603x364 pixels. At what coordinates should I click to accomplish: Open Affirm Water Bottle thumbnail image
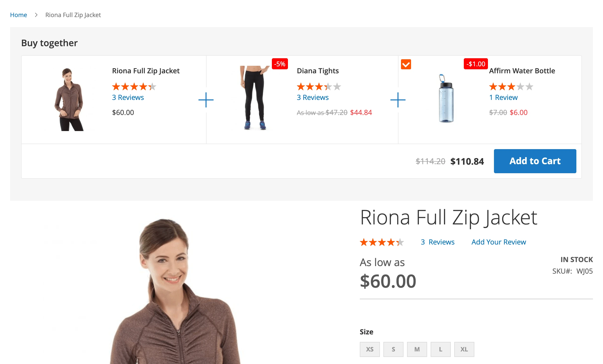point(446,98)
